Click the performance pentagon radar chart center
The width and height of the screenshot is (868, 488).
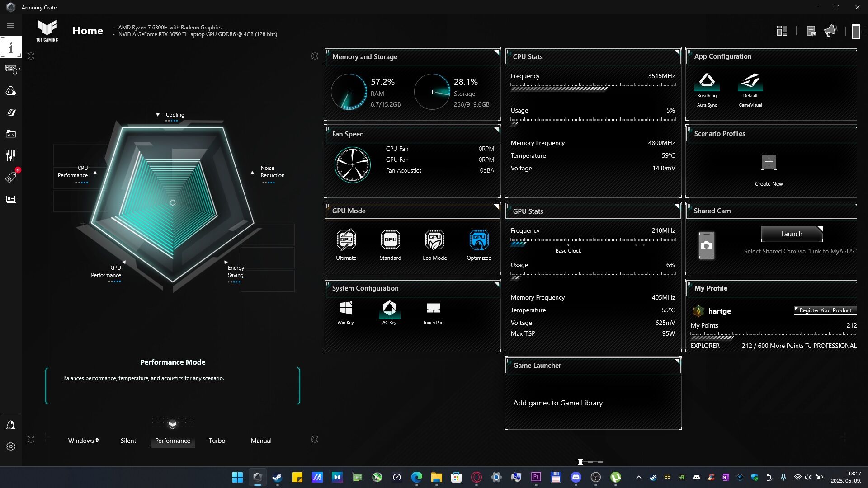pyautogui.click(x=172, y=202)
